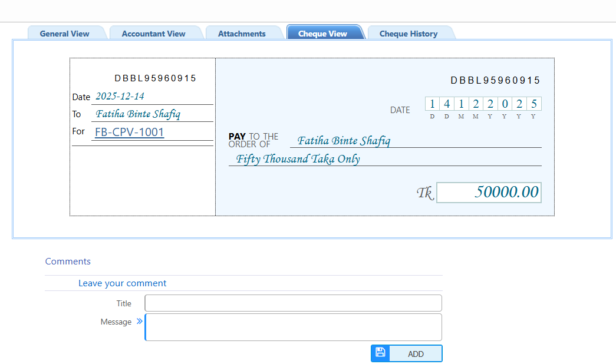616x364 pixels.
Task: Click the comment Title input field
Action: click(293, 303)
